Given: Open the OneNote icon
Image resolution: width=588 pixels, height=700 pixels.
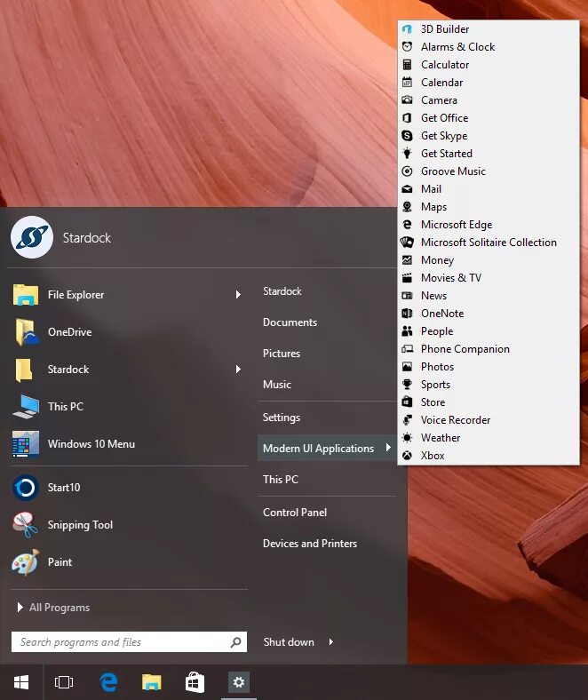Looking at the screenshot, I should click(407, 314).
